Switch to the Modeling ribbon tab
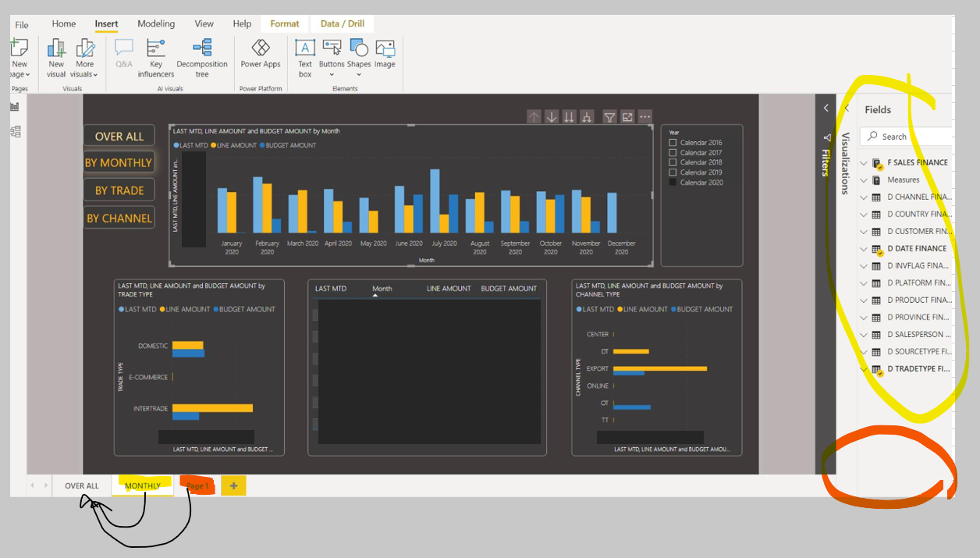Viewport: 980px width, 558px height. [x=156, y=24]
